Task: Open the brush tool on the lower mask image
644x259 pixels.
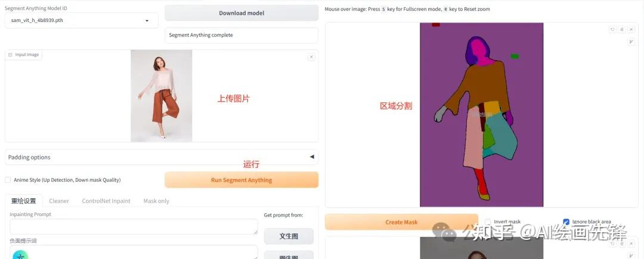Action: click(x=631, y=255)
